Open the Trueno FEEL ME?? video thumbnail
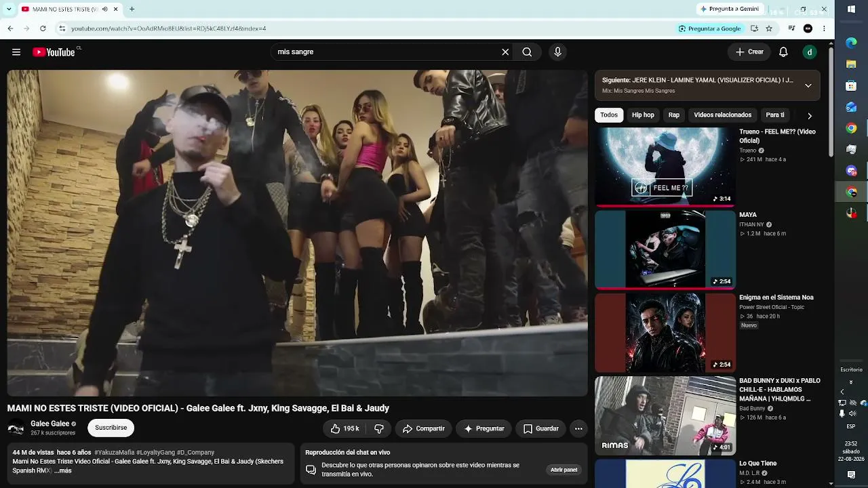Screen dimensions: 868x488 point(665,167)
